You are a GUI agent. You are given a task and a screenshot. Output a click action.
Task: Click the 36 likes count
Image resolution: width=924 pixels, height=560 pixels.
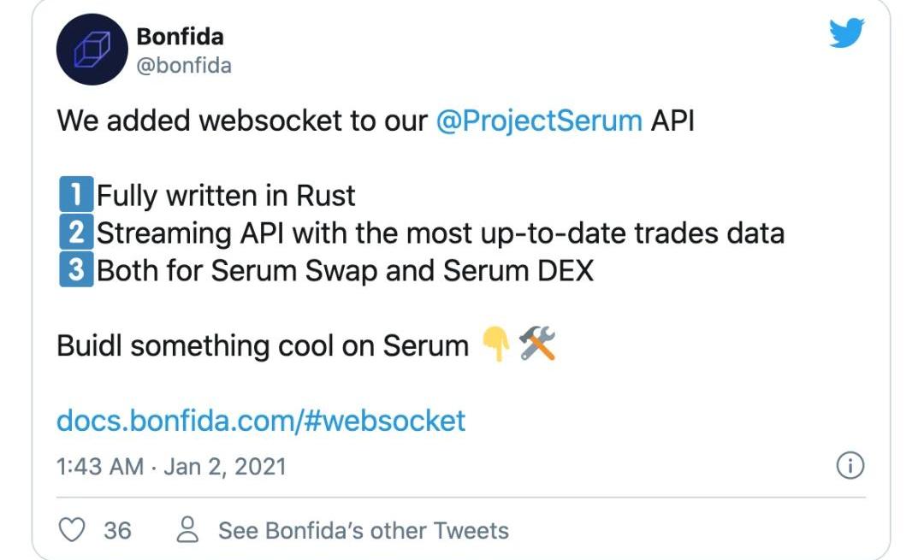coord(117,530)
